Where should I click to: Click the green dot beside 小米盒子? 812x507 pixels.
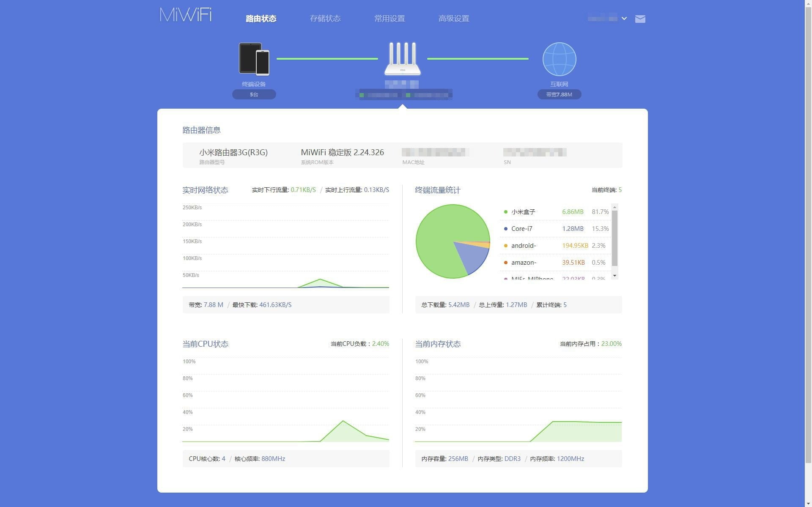point(505,212)
